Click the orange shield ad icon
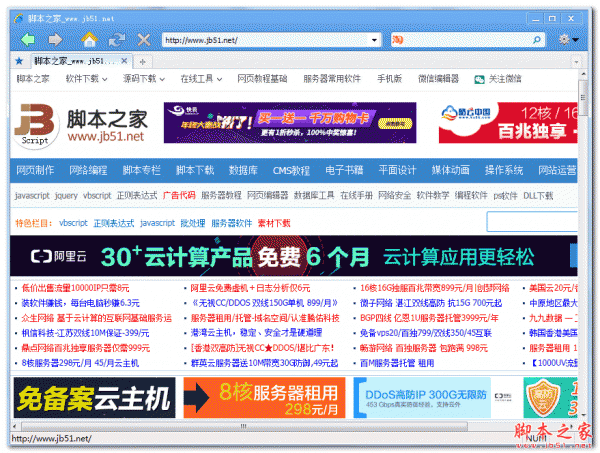 (x=543, y=398)
